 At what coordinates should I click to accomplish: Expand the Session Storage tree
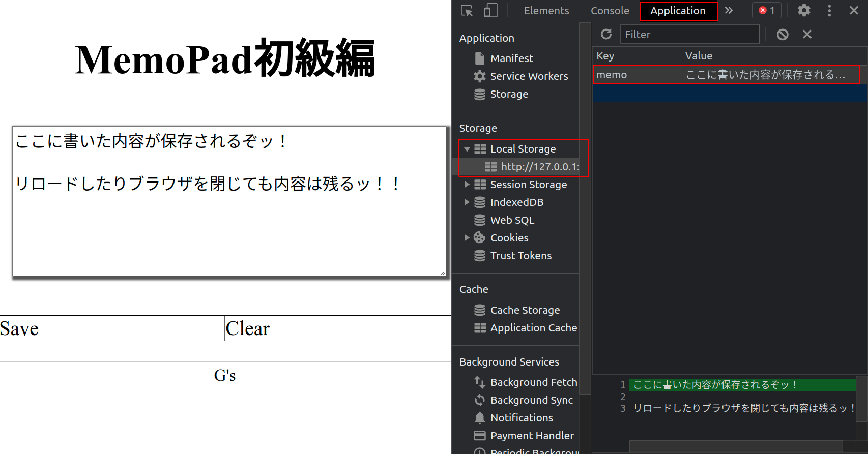[467, 185]
